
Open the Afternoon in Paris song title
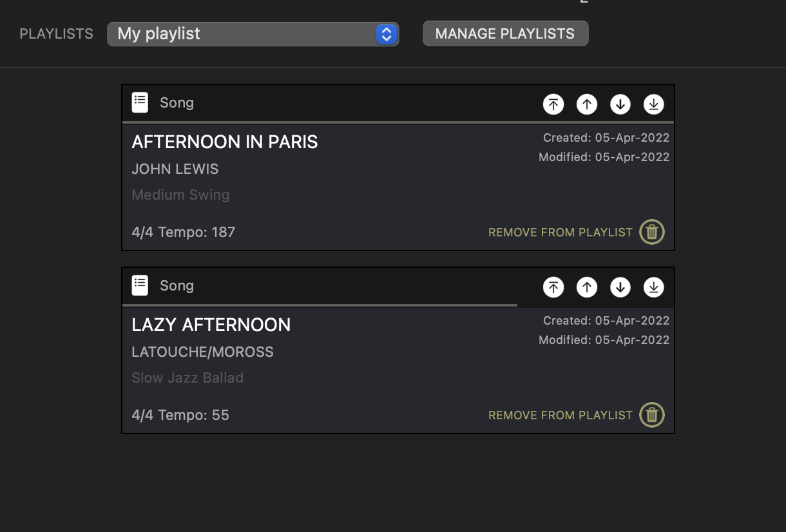pos(225,142)
